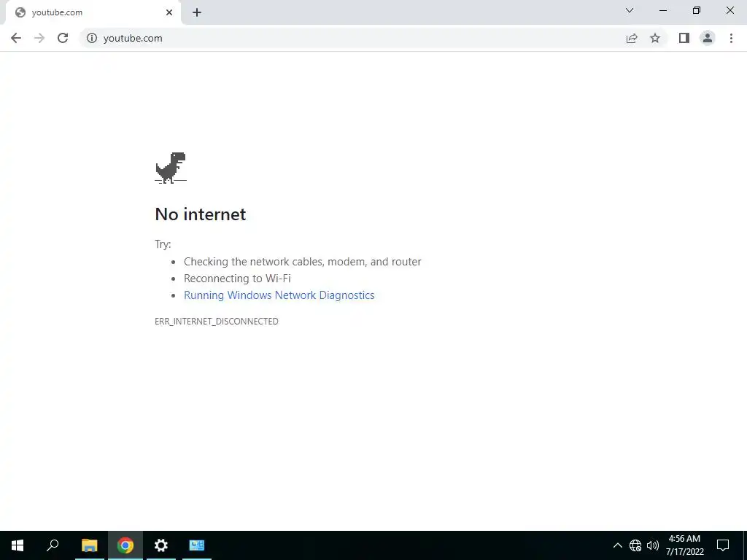The image size is (747, 560).
Task: Open Settings gear in taskbar
Action: [161, 545]
